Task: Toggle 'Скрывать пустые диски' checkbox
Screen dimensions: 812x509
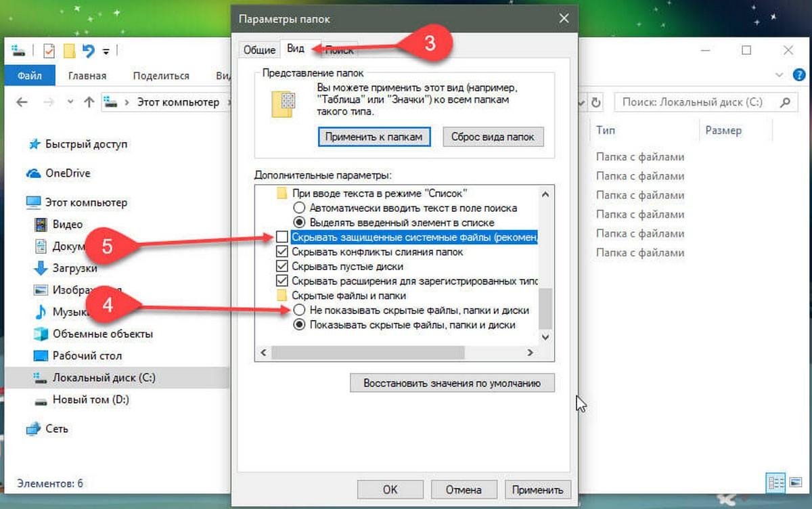Action: pos(282,266)
